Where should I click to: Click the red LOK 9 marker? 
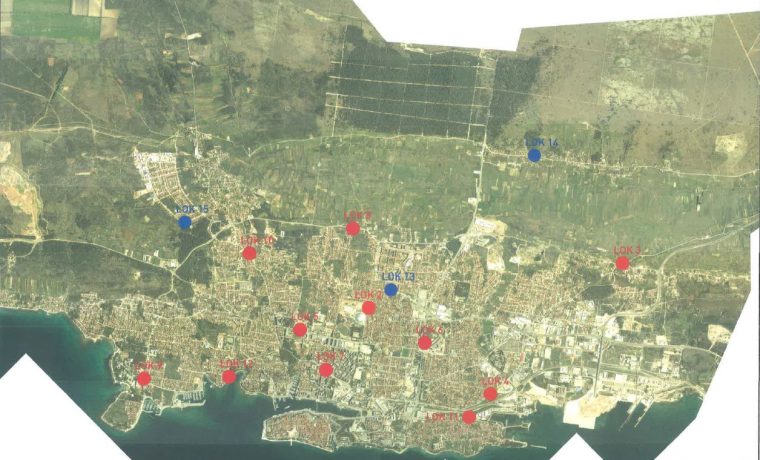pos(144,379)
